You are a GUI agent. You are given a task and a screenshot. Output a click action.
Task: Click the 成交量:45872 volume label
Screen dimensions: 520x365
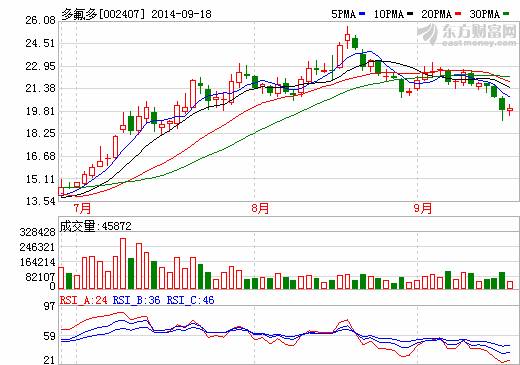(96, 226)
